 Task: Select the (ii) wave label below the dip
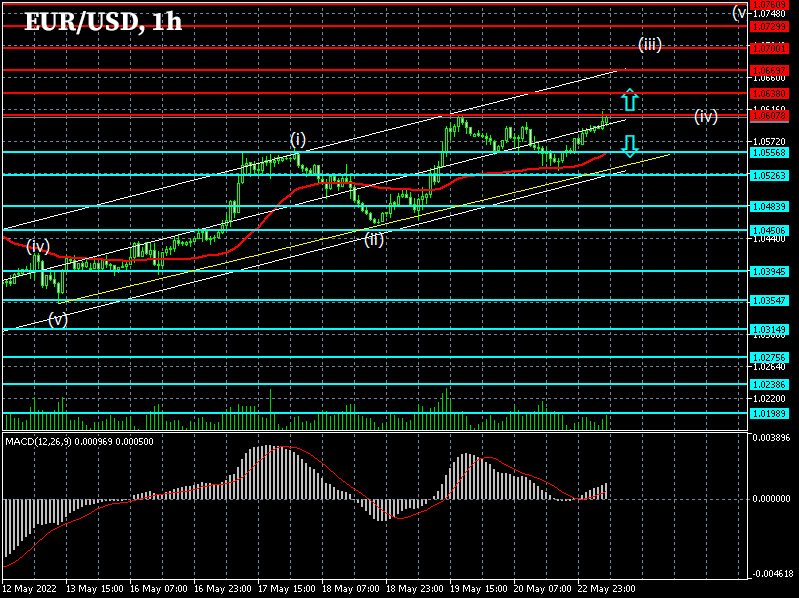point(374,238)
